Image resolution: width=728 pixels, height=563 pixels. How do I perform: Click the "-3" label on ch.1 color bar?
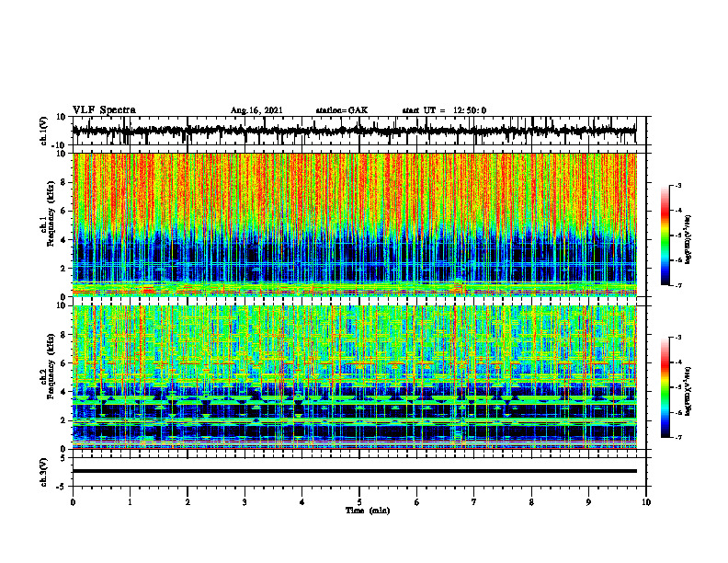pos(678,186)
